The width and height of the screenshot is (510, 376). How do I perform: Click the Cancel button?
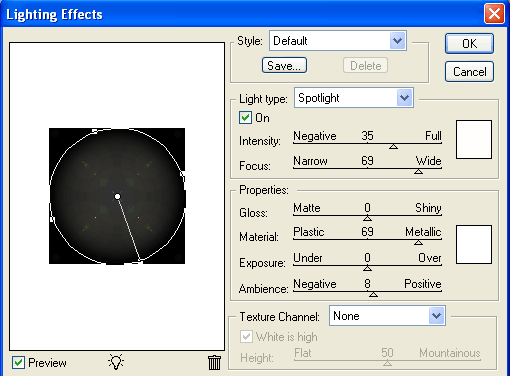coord(469,72)
